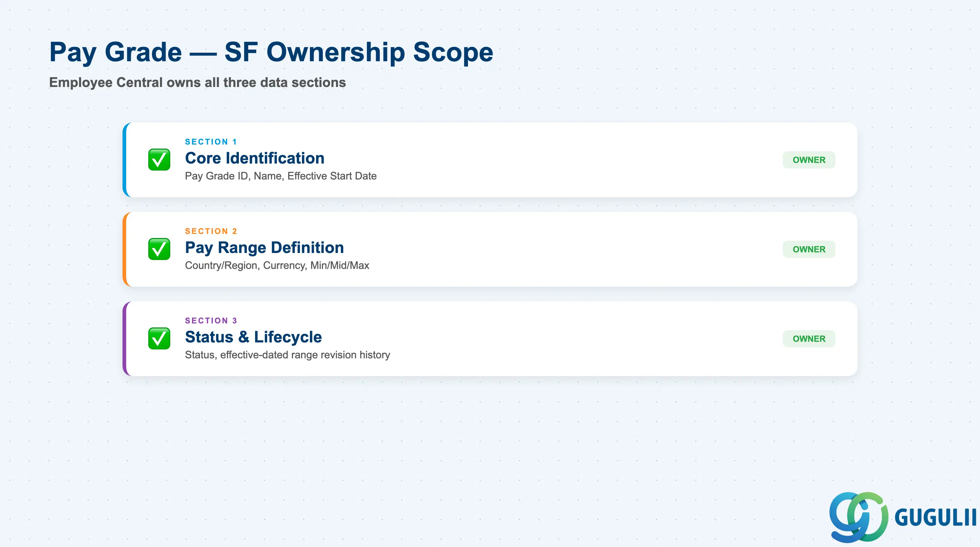Click the green checkmark beside Core Identification
980x547 pixels.
[x=159, y=159]
